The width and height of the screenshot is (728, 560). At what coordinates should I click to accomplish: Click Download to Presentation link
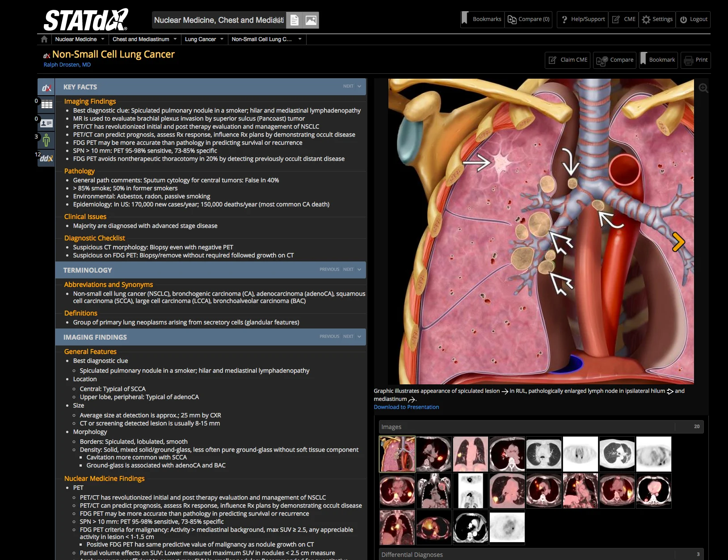pyautogui.click(x=406, y=407)
